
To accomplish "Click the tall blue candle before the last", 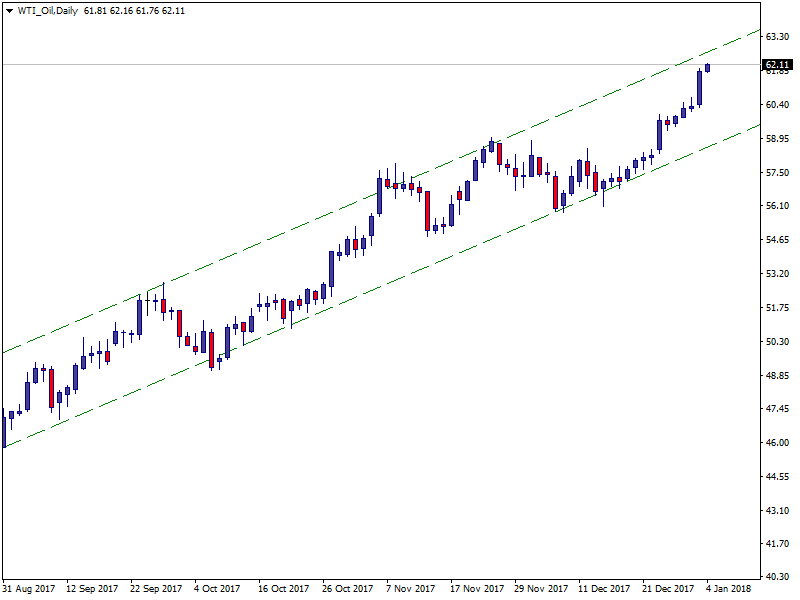I will coord(700,87).
